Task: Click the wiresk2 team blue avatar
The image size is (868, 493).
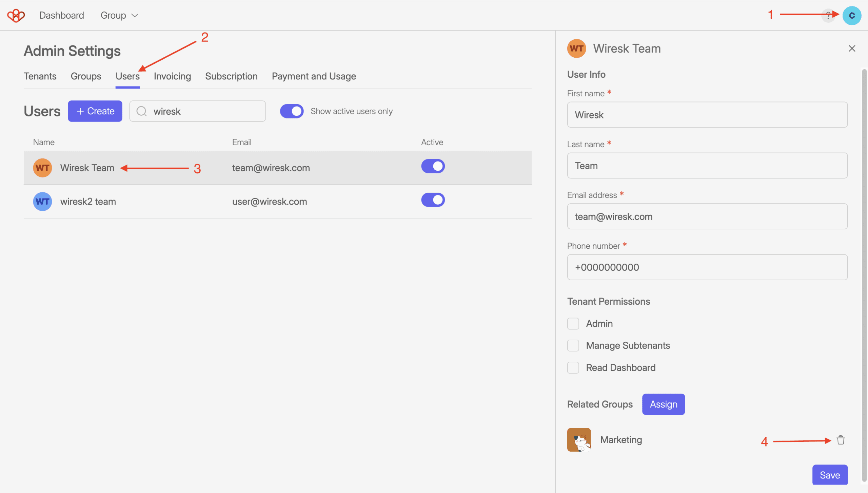Action: pyautogui.click(x=42, y=202)
